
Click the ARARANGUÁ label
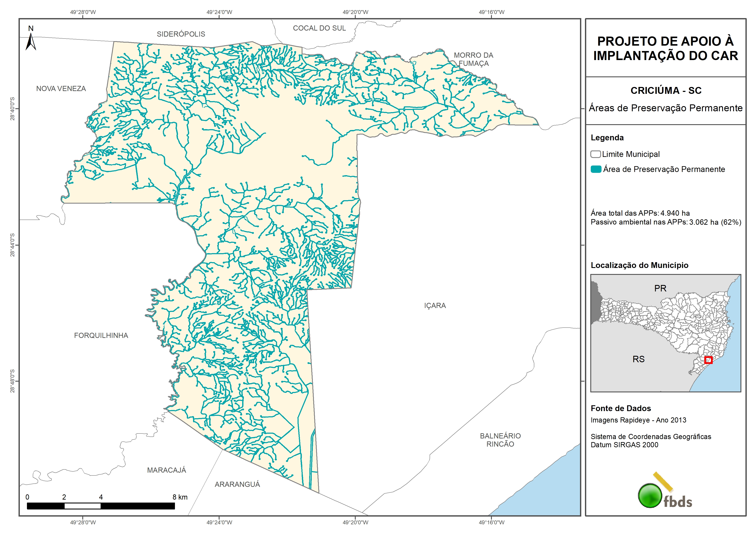237,484
